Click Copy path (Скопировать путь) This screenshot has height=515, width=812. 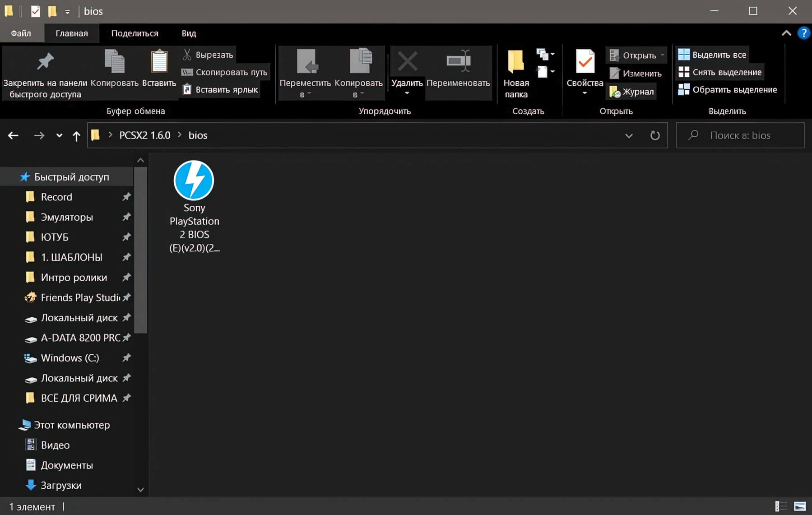point(224,72)
